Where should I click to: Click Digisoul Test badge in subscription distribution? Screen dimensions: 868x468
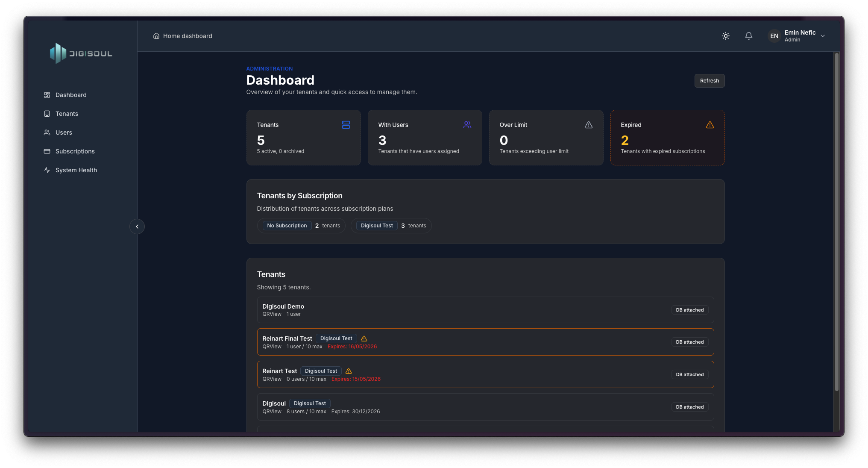click(377, 226)
